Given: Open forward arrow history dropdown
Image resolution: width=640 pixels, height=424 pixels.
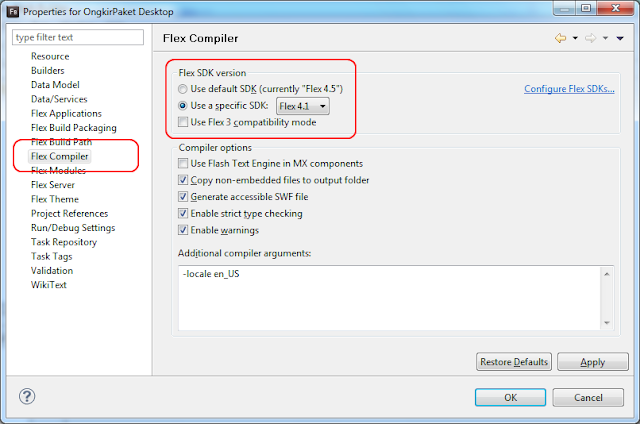Looking at the screenshot, I should (605, 38).
